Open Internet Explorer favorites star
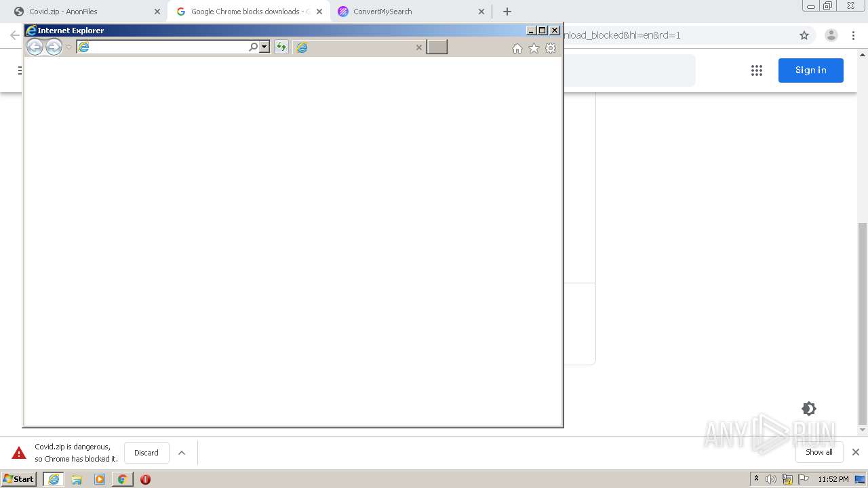This screenshot has height=488, width=868. click(x=534, y=48)
